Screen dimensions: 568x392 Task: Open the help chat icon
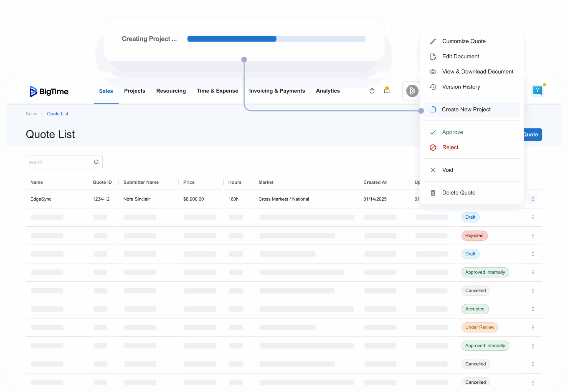pyautogui.click(x=537, y=90)
